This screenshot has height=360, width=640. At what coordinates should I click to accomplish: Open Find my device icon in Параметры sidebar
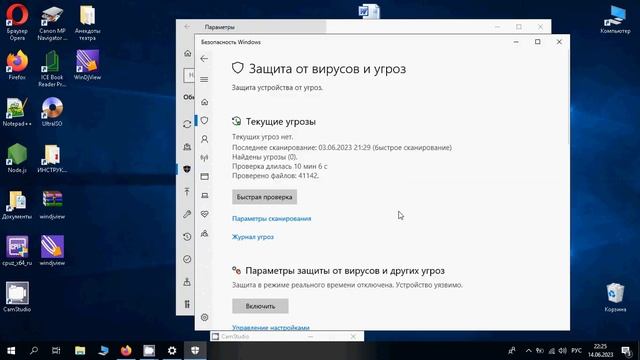(x=187, y=282)
